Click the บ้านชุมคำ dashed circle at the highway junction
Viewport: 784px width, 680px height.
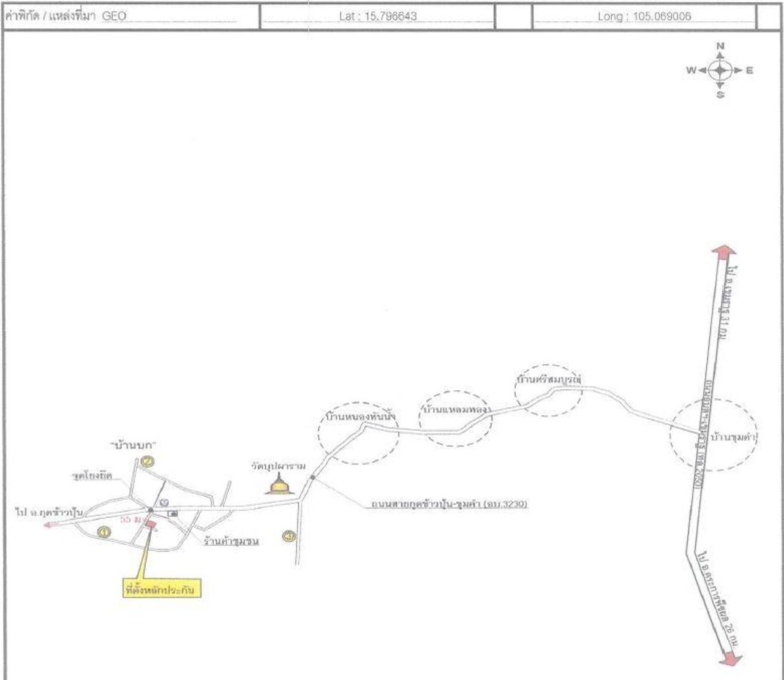pyautogui.click(x=714, y=434)
